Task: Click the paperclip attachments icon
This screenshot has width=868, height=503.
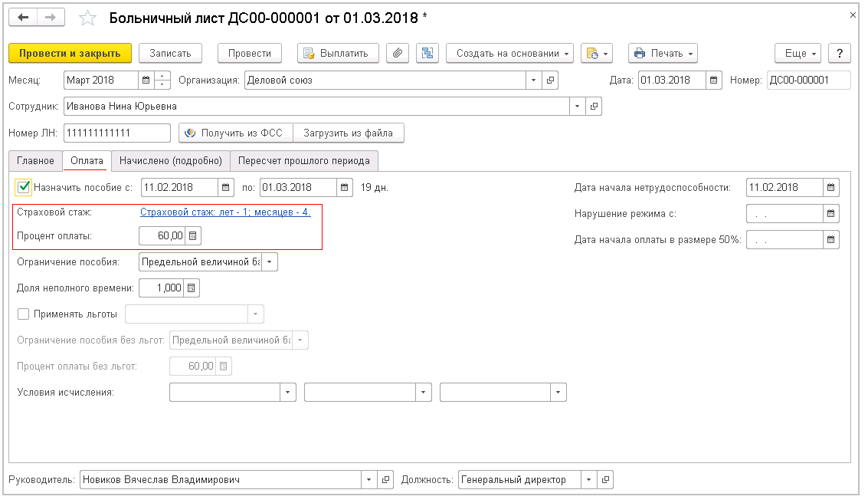Action: coord(397,53)
